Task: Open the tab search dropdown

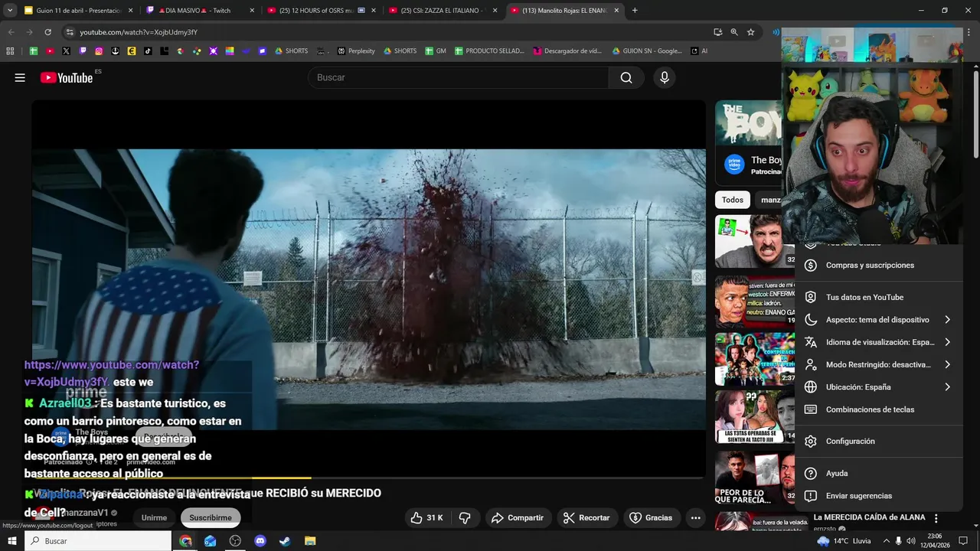Action: coord(10,11)
